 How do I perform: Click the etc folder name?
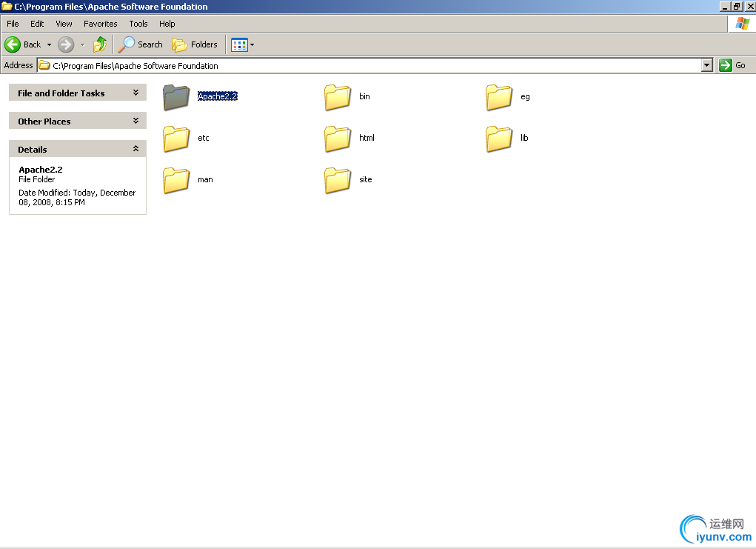click(204, 138)
